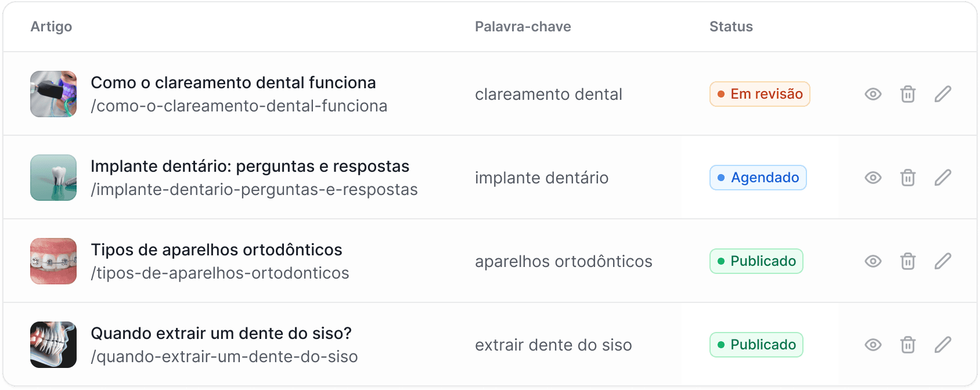Select the Artigo column header
The image size is (980, 390).
[x=52, y=26]
